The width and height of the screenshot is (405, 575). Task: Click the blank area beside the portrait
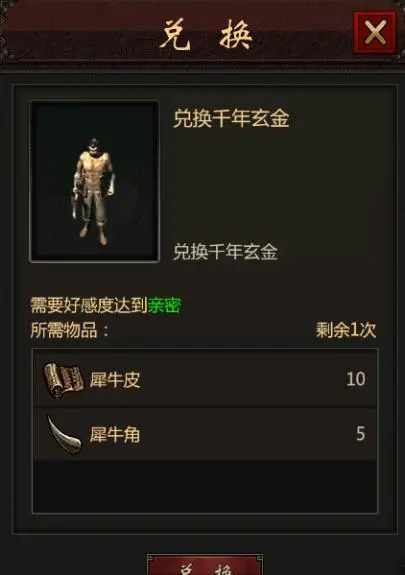tap(271, 185)
